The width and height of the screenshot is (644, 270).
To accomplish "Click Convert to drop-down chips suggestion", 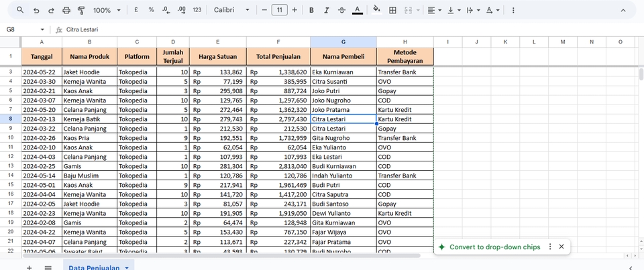I will pos(495,247).
